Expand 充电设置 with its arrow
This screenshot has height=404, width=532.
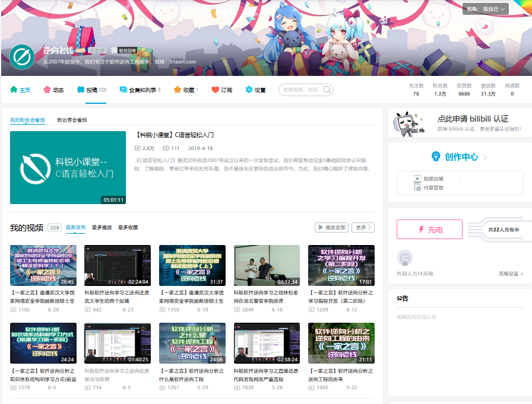tap(511, 274)
